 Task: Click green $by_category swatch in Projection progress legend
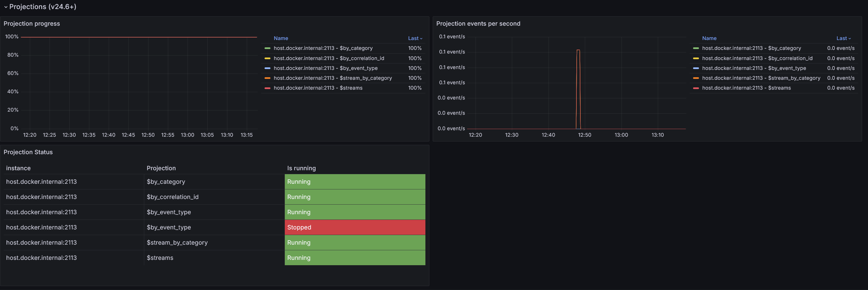[x=268, y=48]
